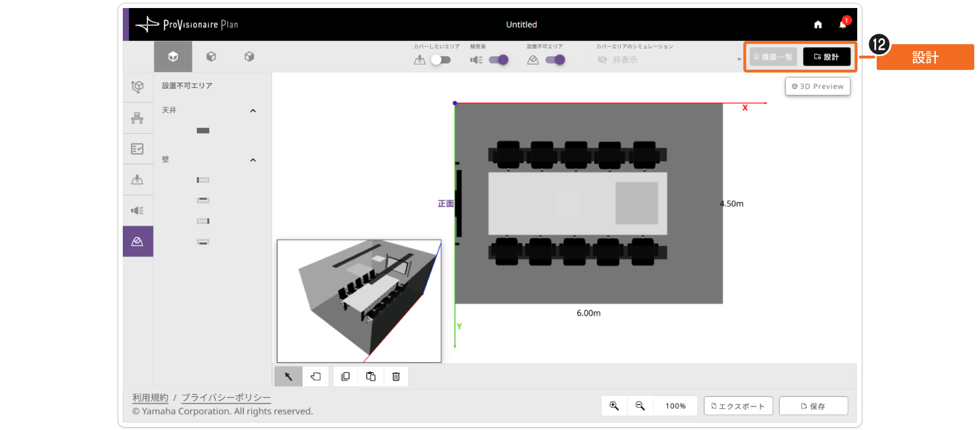980x430 pixels.
Task: Open the カバーエリアのシミュレーション dropdown
Action: click(x=669, y=60)
